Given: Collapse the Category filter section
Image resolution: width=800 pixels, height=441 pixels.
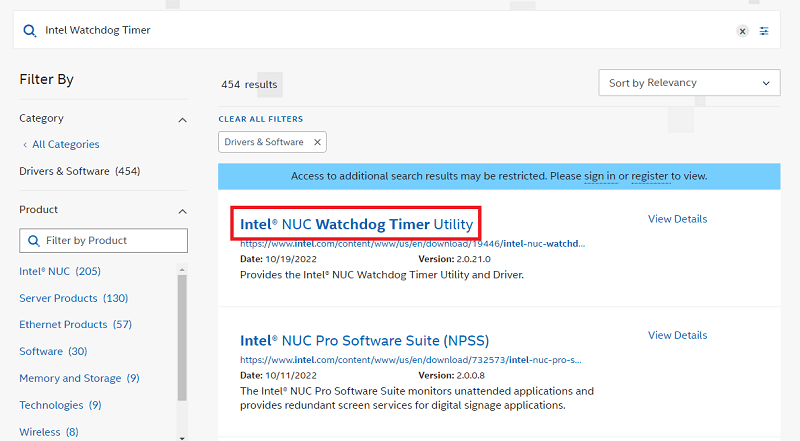Looking at the screenshot, I should (182, 120).
